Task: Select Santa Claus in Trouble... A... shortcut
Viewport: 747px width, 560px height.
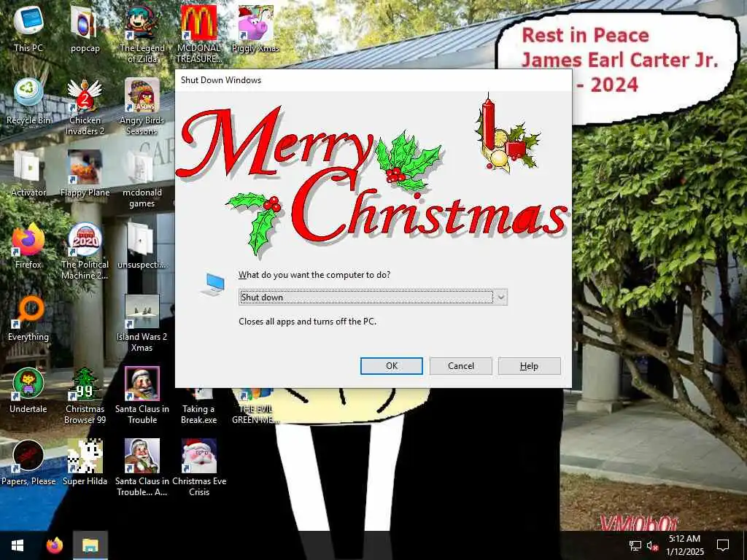Action: coord(142,468)
